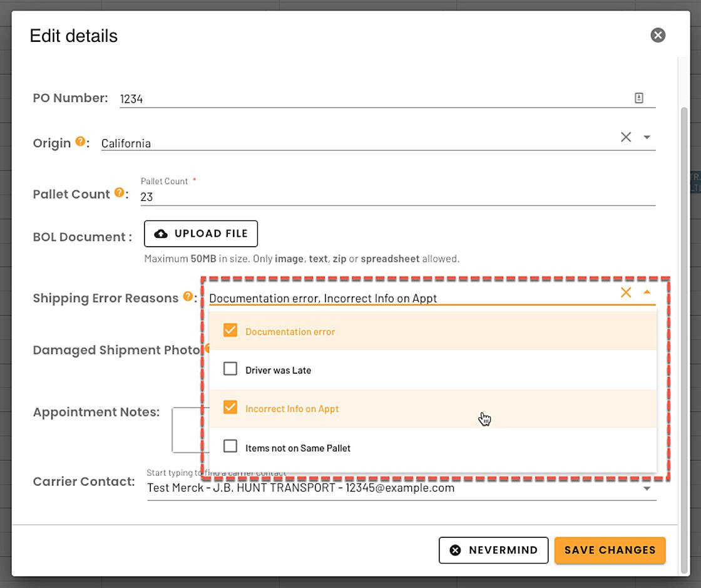Open the Carrier Contact dropdown arrow
This screenshot has height=588, width=701.
click(x=647, y=488)
